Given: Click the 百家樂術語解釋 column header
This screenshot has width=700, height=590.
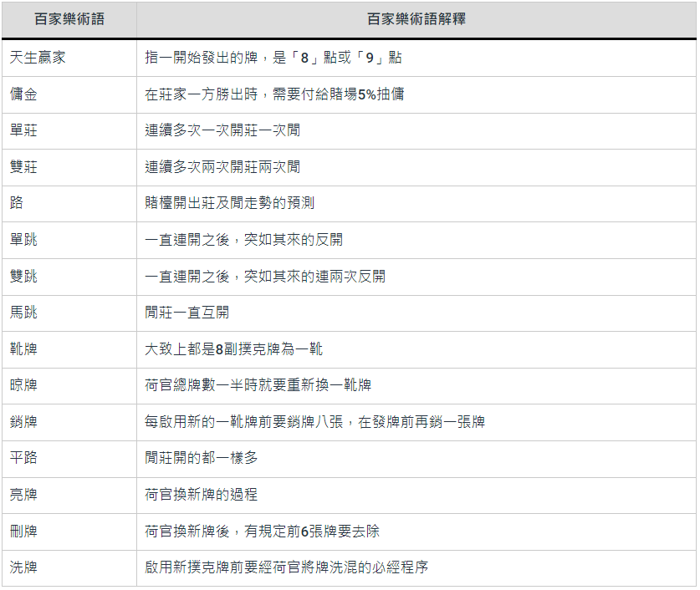Looking at the screenshot, I should coord(416,19).
